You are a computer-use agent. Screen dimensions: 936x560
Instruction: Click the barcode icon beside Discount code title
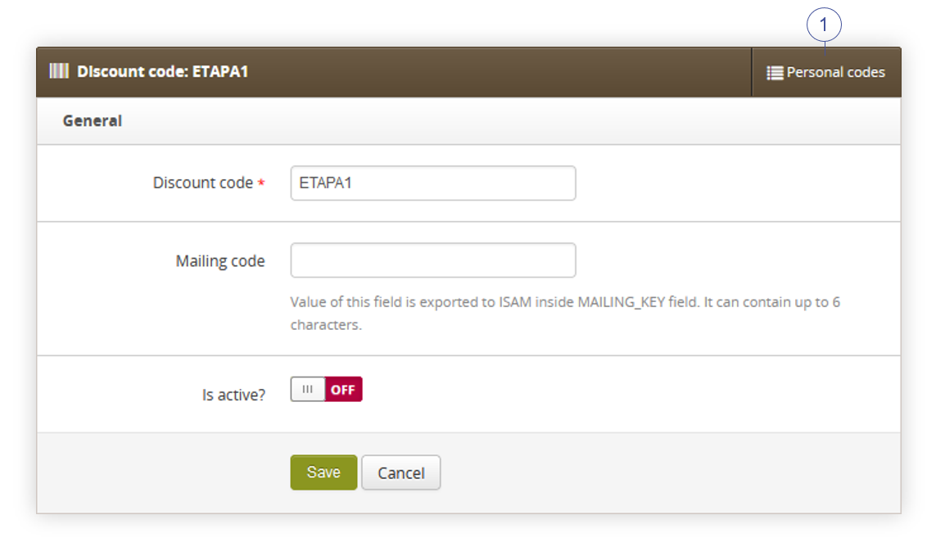tap(59, 71)
